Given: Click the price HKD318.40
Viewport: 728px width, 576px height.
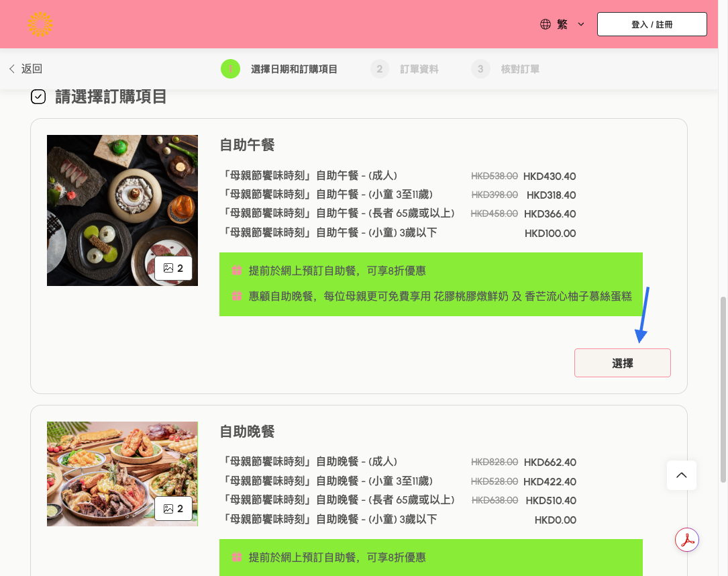Looking at the screenshot, I should [551, 195].
